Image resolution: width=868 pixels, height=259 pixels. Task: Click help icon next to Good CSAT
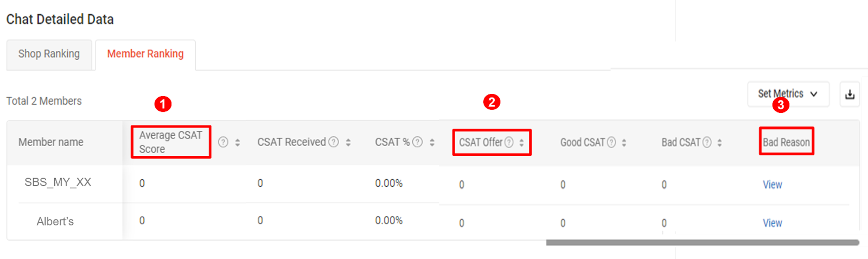tap(611, 142)
